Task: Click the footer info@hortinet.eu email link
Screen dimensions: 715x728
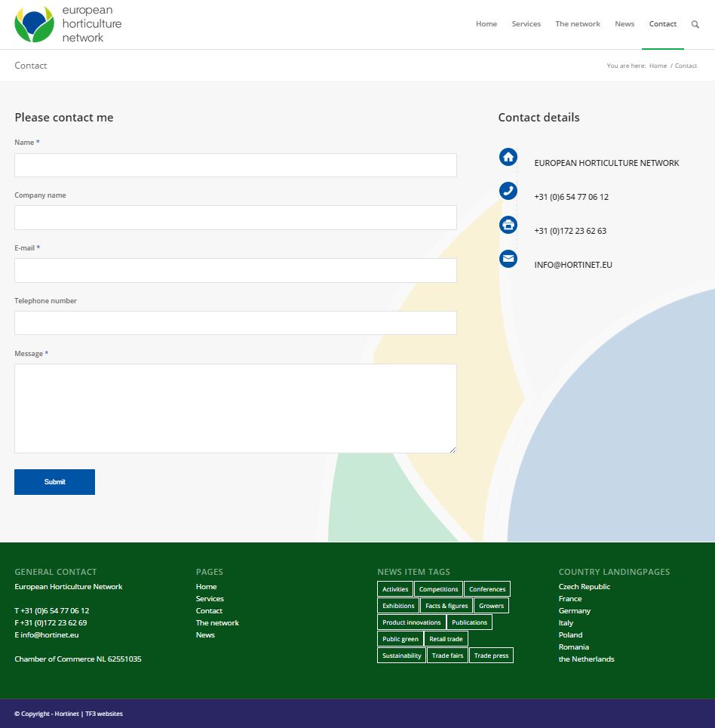Action: point(50,634)
